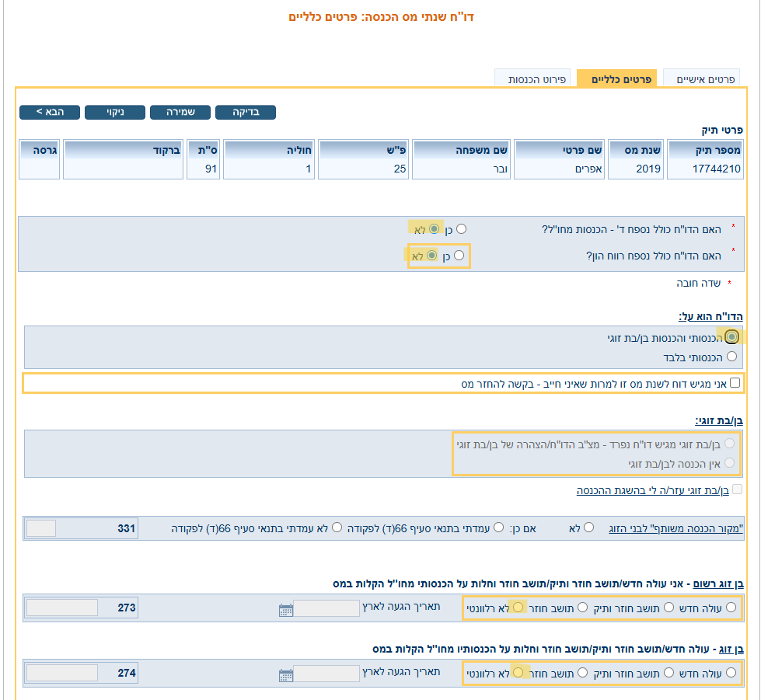Open the בן זוג רשום link
Viewport: 761px width, 700px height.
pos(717,583)
